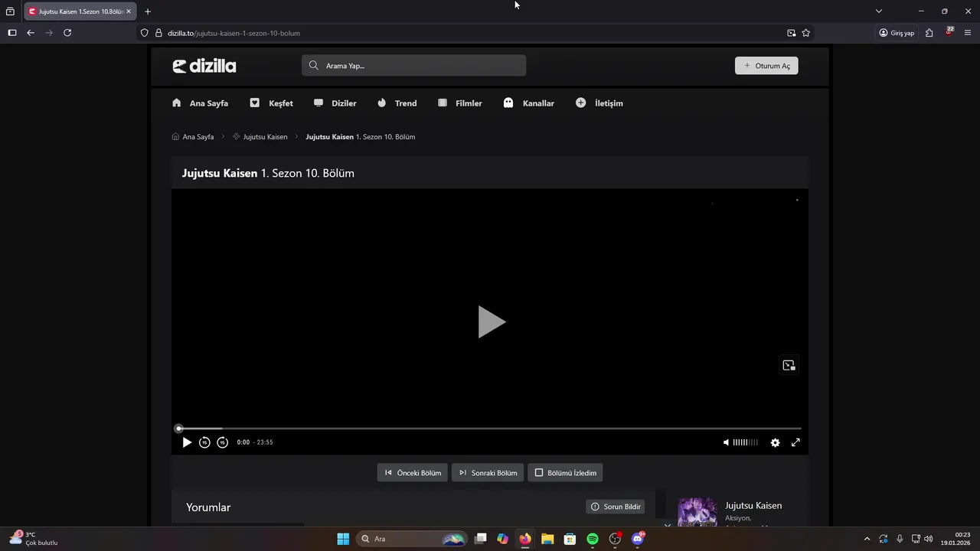Screen dimensions: 980x551
Task: Show hidden system tray icons
Action: [867, 539]
